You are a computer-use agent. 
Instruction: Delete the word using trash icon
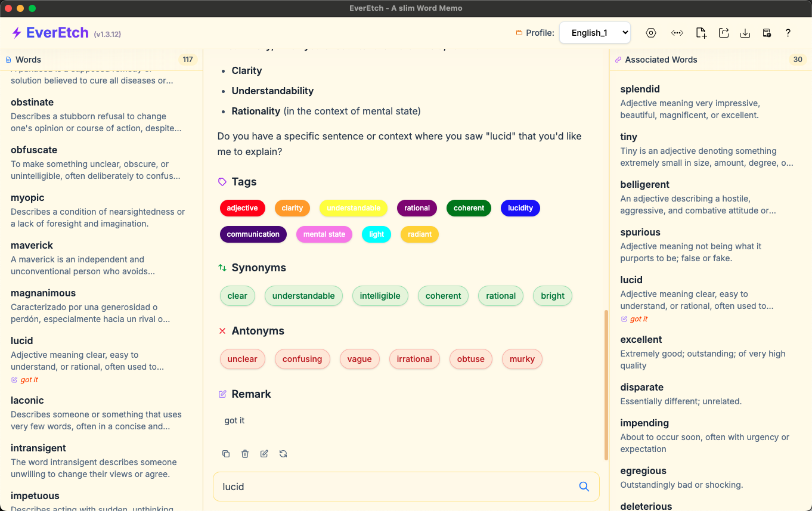coord(245,454)
